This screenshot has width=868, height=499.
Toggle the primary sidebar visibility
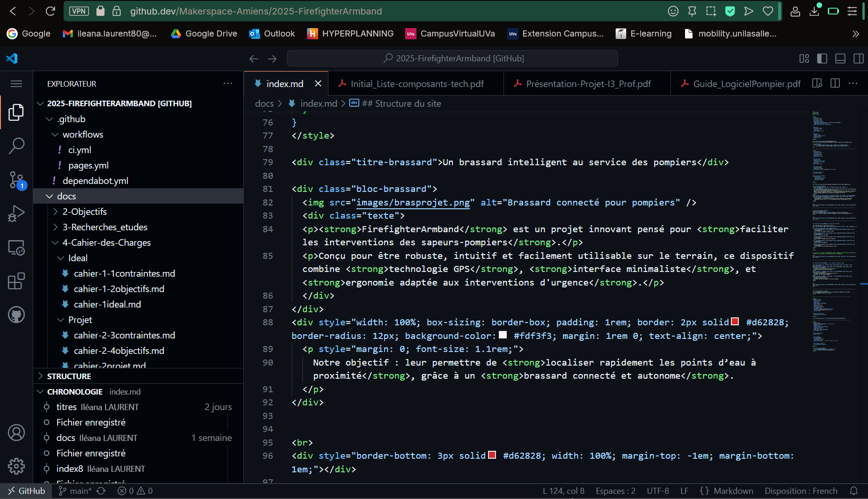[x=822, y=59]
